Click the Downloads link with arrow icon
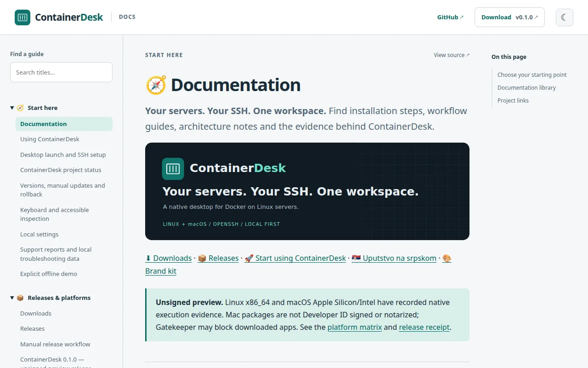Screen dimensions: 588x368 pos(169,259)
